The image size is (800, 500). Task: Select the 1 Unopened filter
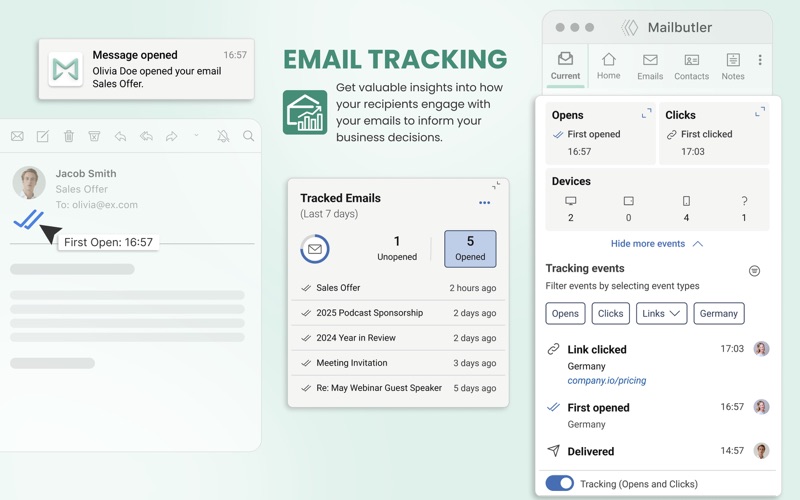tap(397, 248)
